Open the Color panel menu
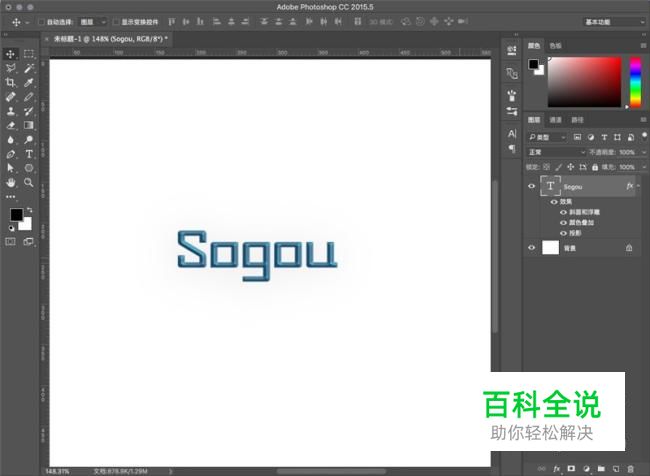The height and width of the screenshot is (476, 650). coord(643,46)
